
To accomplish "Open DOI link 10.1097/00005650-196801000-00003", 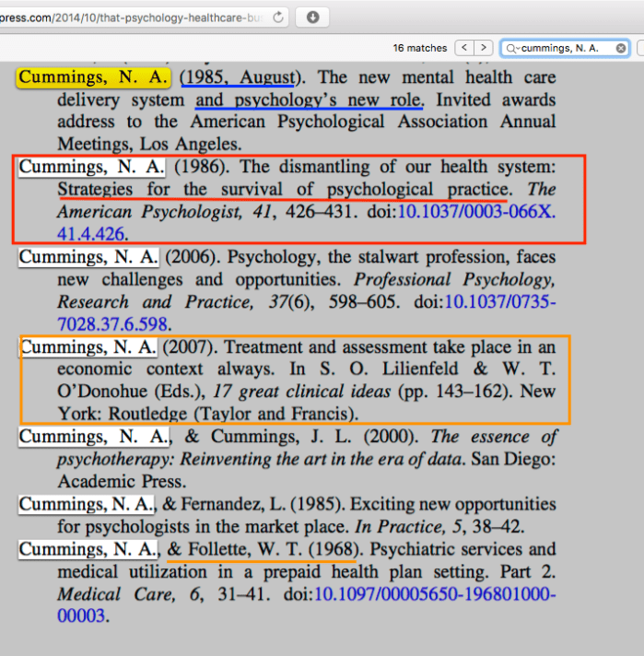I will click(x=435, y=594).
